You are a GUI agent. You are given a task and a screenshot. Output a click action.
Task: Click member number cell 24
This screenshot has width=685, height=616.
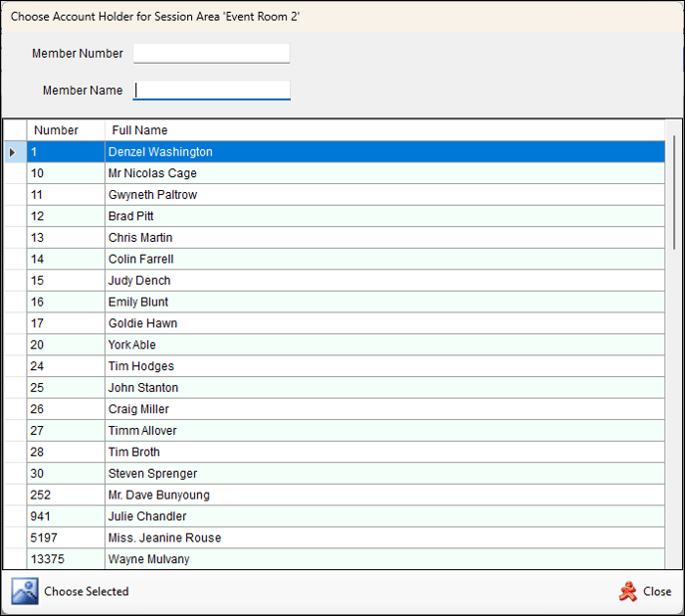coord(66,366)
